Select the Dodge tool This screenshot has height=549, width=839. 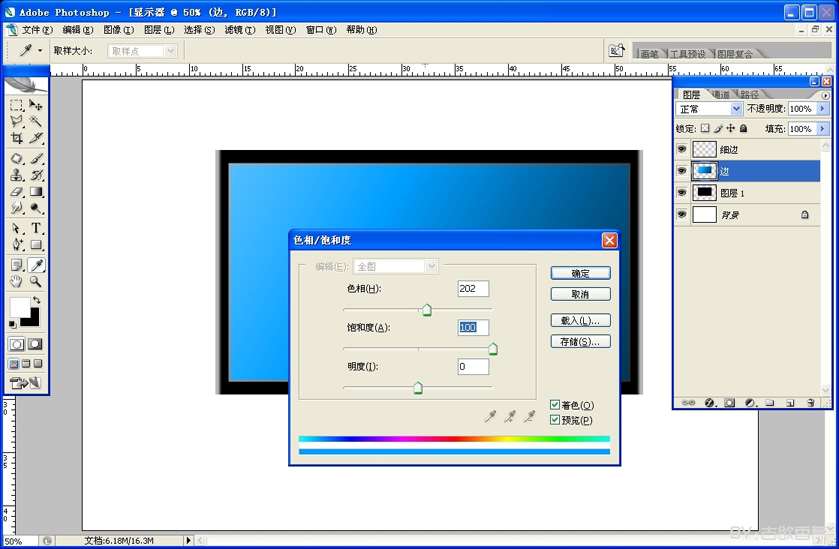point(36,208)
